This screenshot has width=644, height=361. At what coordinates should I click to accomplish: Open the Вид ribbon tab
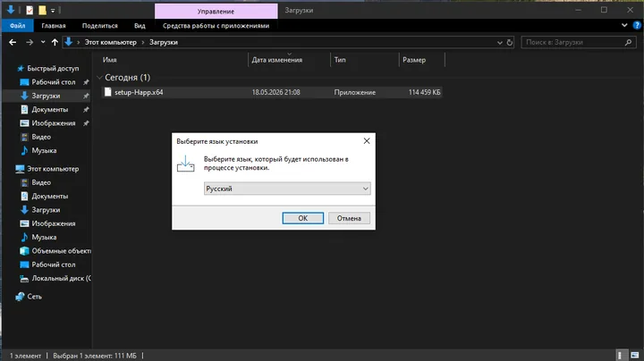tap(140, 25)
